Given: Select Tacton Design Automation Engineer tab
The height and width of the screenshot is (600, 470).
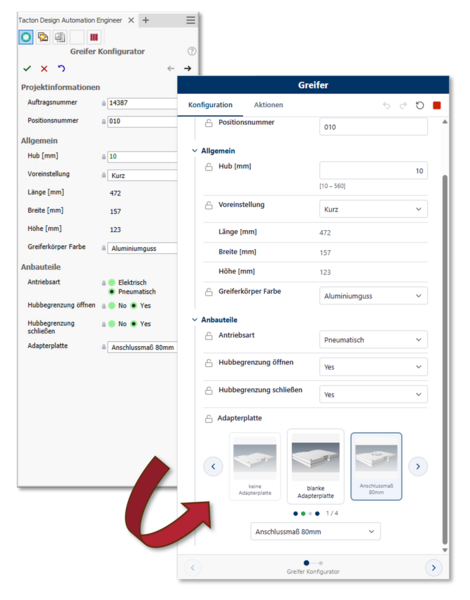Looking at the screenshot, I should [70, 20].
